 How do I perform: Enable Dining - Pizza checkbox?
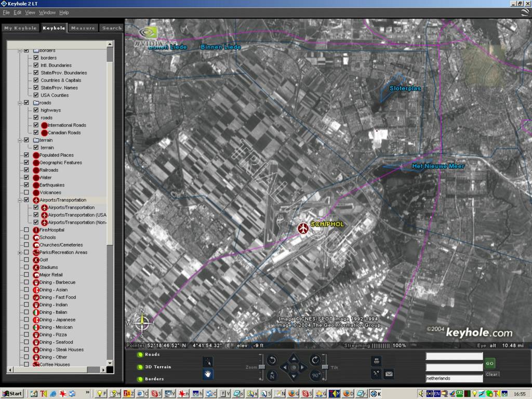tap(26, 335)
